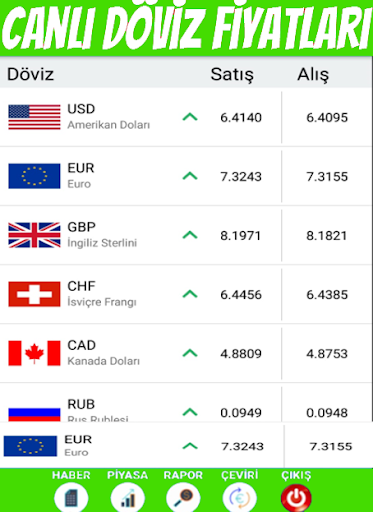The image size is (373, 512).
Task: Open the RAPOR magnifier icon
Action: point(183,497)
